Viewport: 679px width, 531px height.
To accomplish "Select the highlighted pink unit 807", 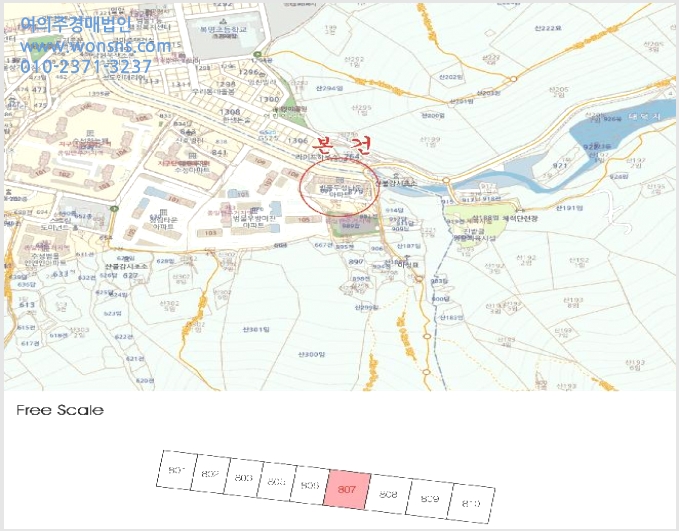I will (x=347, y=489).
